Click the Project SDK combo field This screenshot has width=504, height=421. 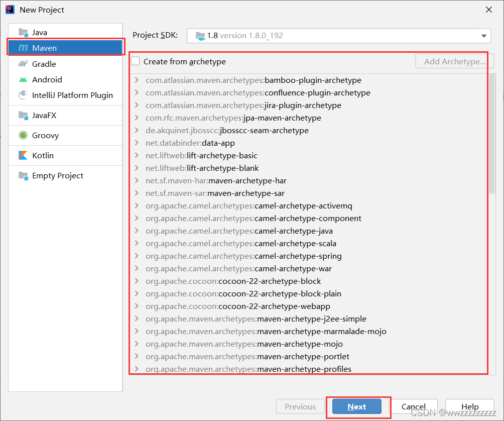(x=339, y=36)
